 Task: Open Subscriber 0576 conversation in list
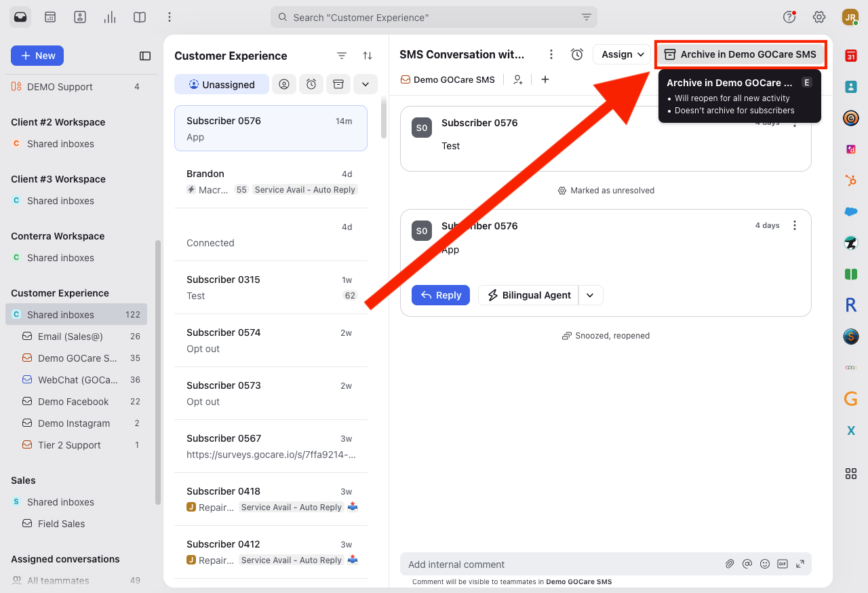[271, 128]
